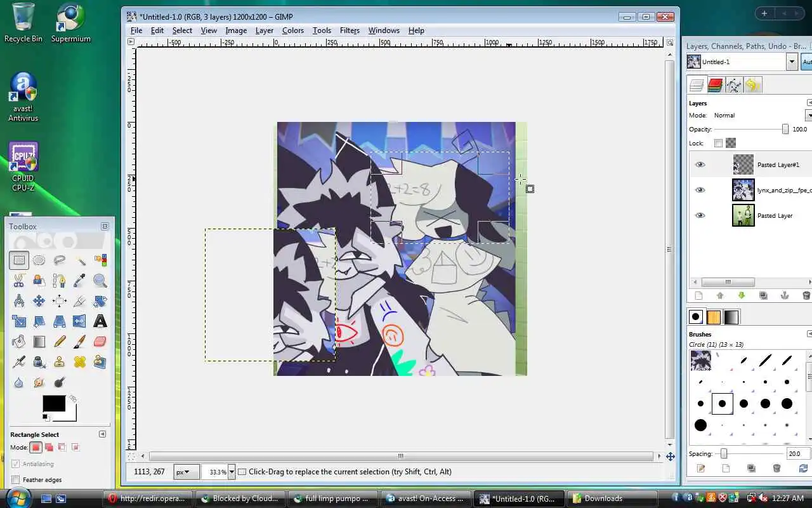Select the Perspective tool
Viewport: 812px width, 508px height.
click(x=60, y=321)
